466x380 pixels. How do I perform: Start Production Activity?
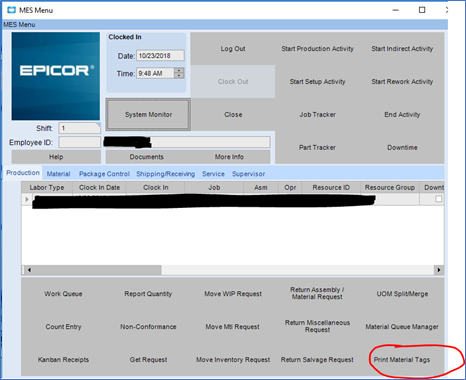pyautogui.click(x=317, y=49)
